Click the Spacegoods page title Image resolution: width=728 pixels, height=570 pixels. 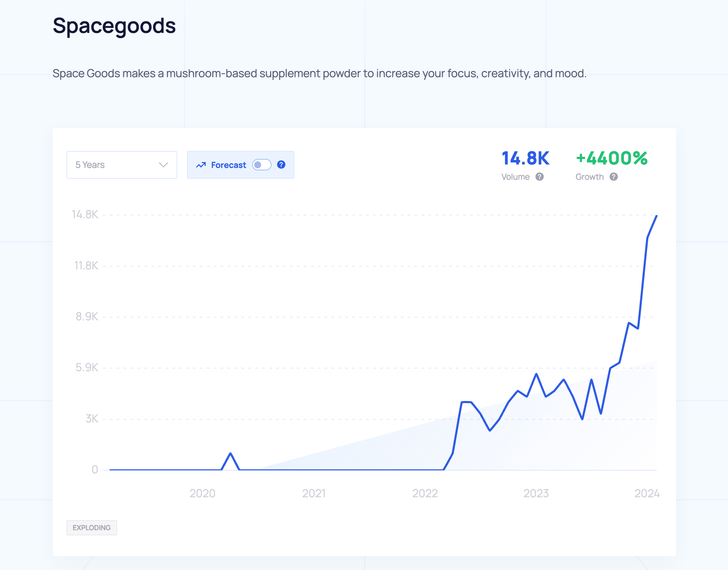coord(114,26)
